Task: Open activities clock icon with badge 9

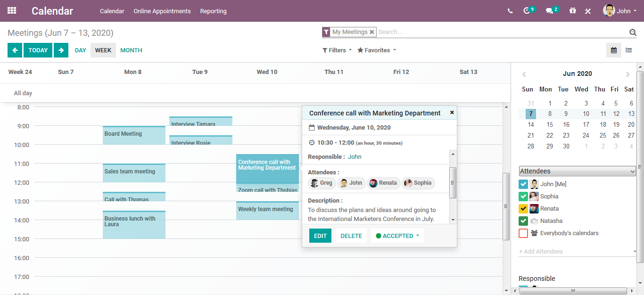Action: [x=527, y=11]
